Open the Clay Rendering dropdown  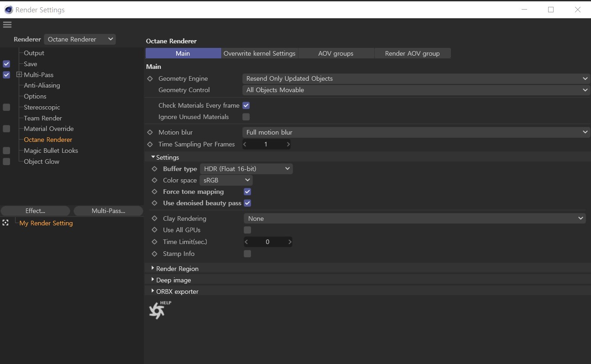pyautogui.click(x=415, y=218)
